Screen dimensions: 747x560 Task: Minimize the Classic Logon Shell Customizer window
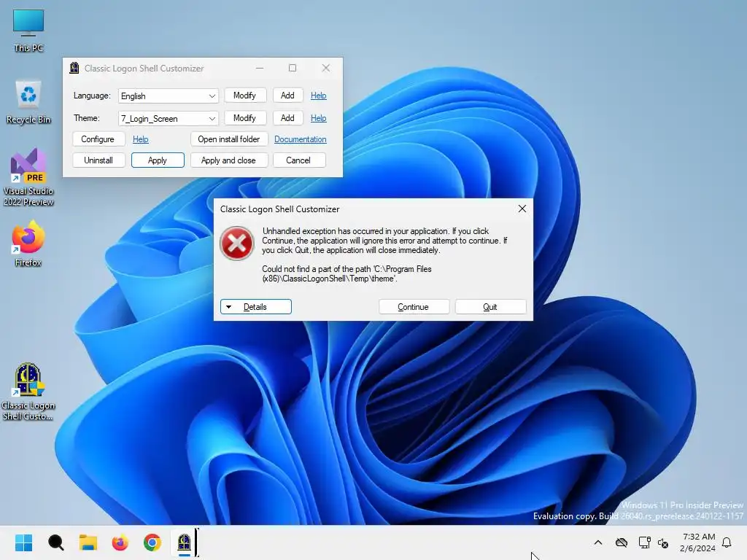coord(260,68)
